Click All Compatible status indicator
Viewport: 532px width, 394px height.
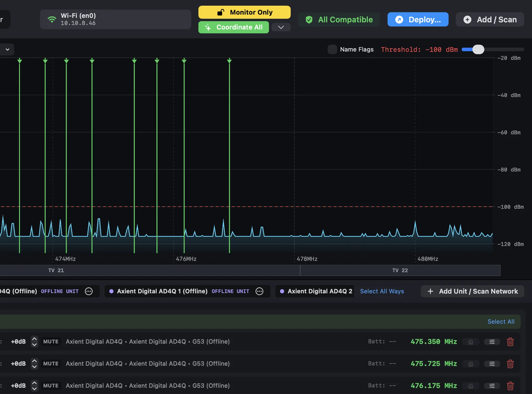(339, 20)
